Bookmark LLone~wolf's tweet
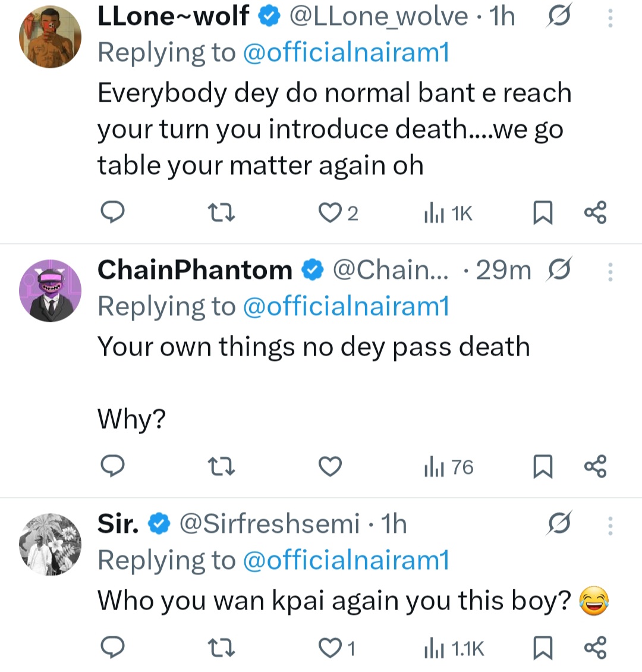 tap(542, 212)
